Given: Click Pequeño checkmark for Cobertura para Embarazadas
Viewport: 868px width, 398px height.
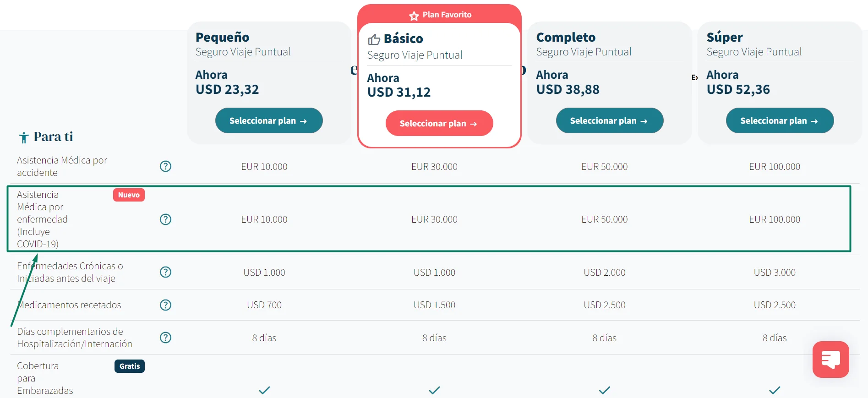Looking at the screenshot, I should (x=264, y=390).
